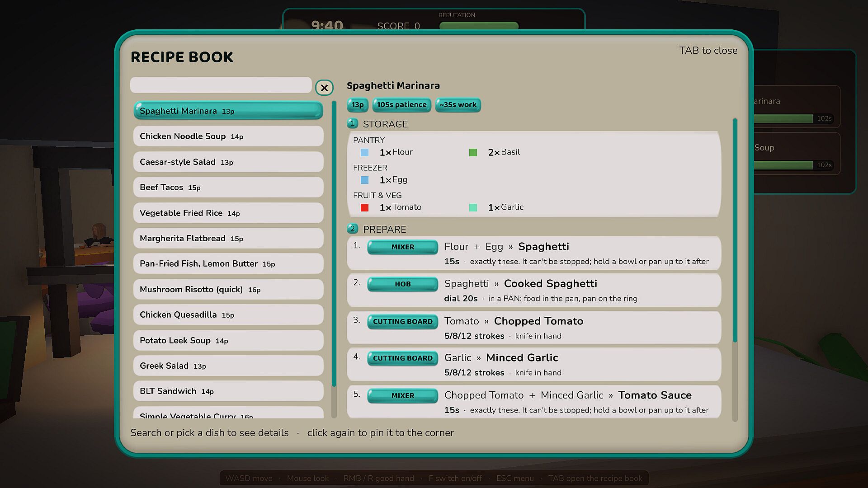Focus the recipe search field
This screenshot has height=488, width=868.
point(221,85)
